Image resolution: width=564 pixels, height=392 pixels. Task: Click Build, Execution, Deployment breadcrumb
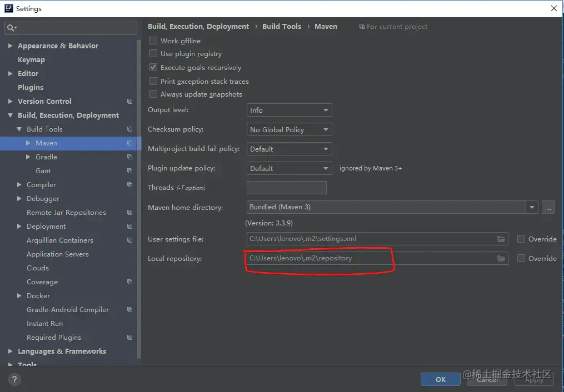pyautogui.click(x=198, y=26)
